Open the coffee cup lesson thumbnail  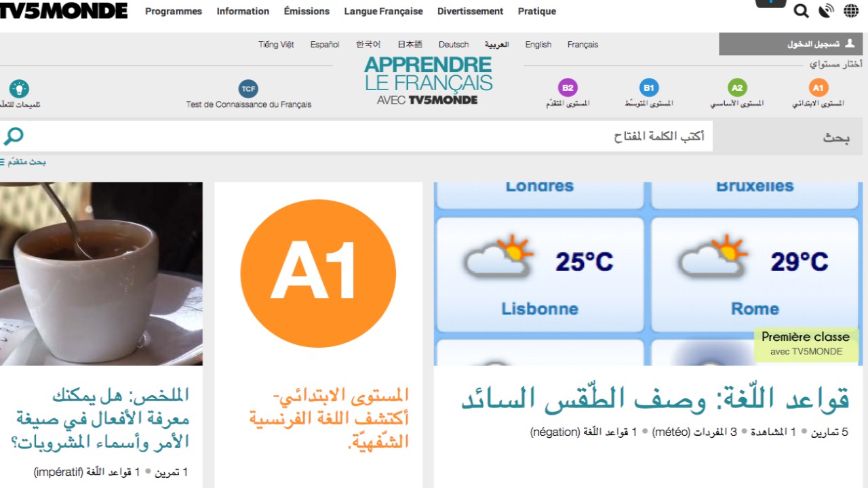[x=101, y=274]
